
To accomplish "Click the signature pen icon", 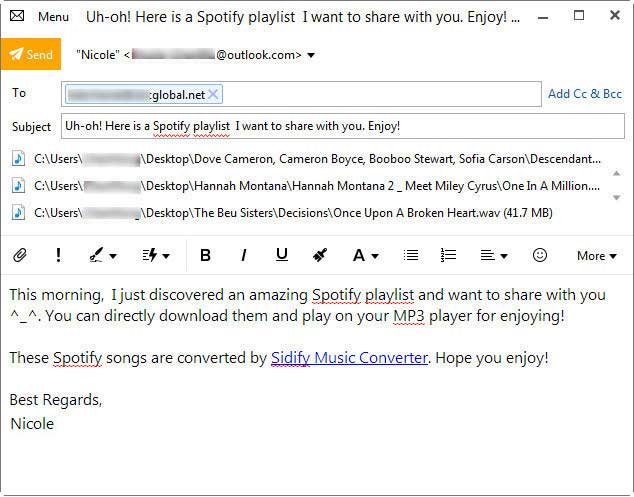I will pos(96,255).
